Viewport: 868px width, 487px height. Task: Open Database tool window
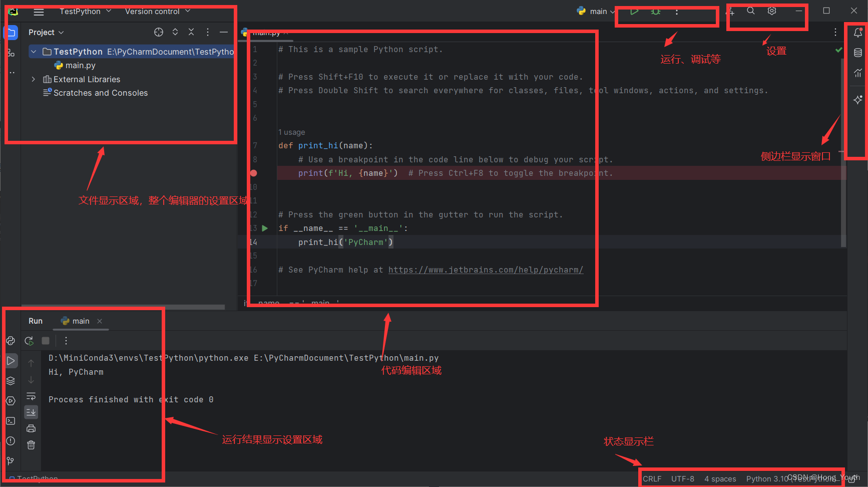pos(858,53)
